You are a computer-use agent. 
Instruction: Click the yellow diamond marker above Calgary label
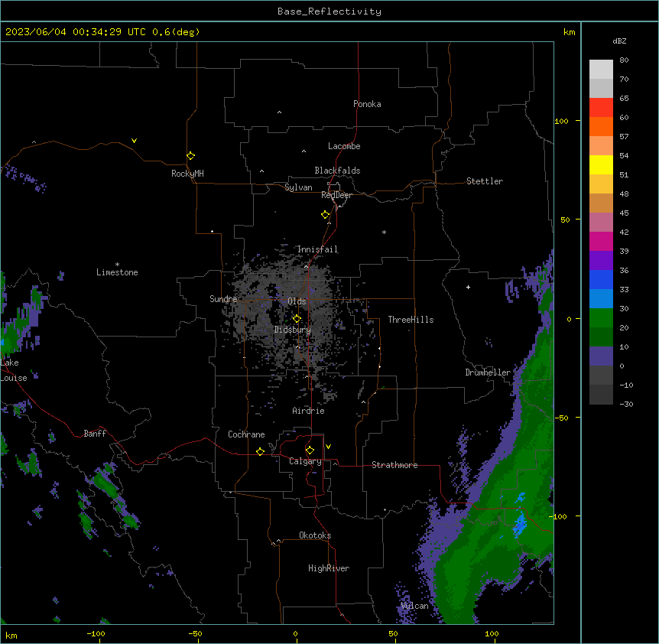[310, 450]
